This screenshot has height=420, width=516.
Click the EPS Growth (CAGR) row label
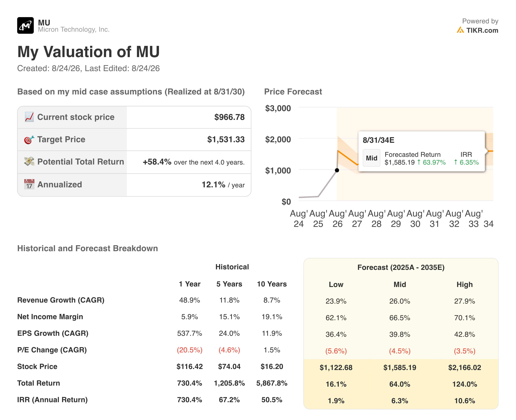53,333
